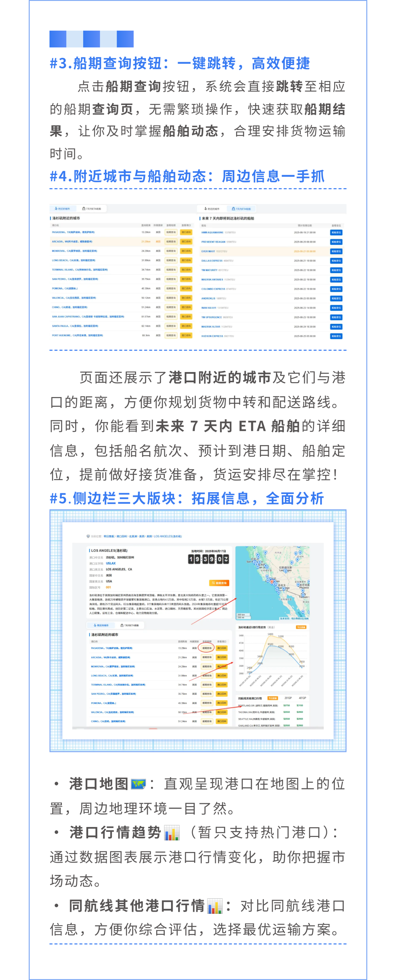Click 船舶定位 for WAN HAI A11
396x980 pixels.
tap(336, 308)
